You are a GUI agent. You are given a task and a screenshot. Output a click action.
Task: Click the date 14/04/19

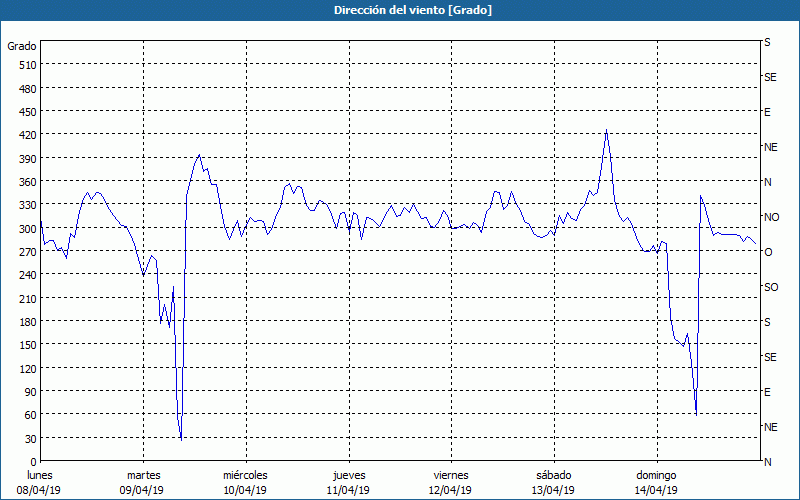coord(656,490)
